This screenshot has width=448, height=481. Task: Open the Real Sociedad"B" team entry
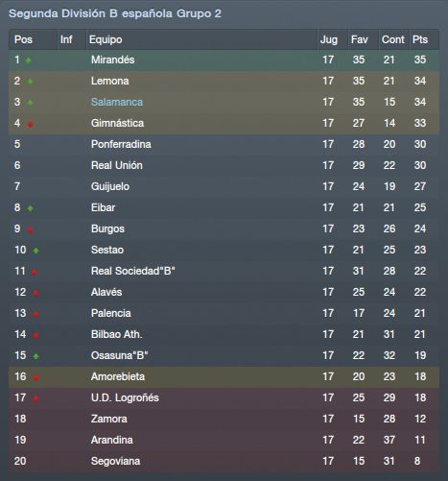tap(132, 271)
